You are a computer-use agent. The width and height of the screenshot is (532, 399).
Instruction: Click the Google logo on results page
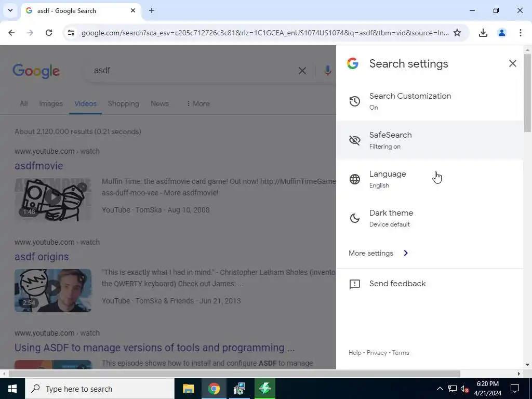point(36,71)
